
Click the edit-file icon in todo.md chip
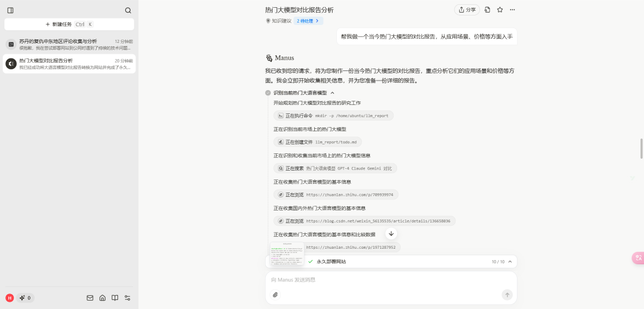pos(281,142)
